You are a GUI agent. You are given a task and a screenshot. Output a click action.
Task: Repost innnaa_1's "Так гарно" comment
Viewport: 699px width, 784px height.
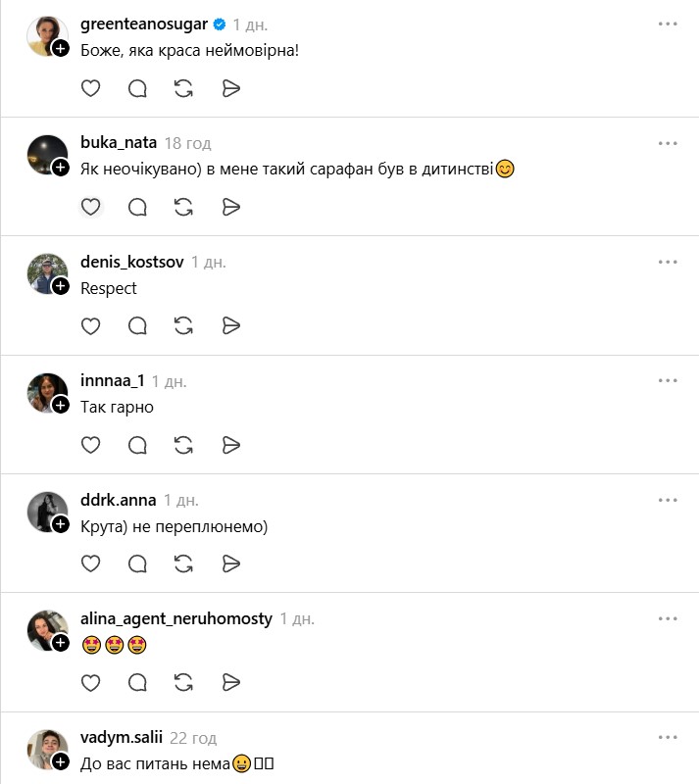coord(183,445)
